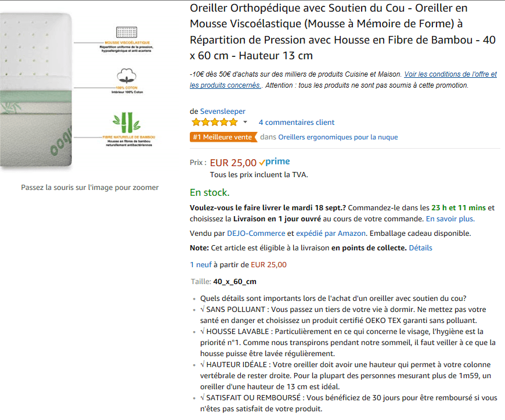Open the DEJO-Commerce seller page
The image size is (505, 420).
[256, 233]
